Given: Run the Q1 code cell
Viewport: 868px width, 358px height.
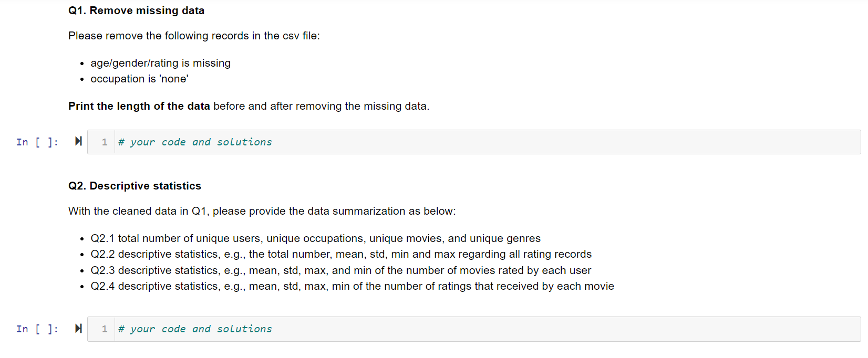Looking at the screenshot, I should [78, 141].
